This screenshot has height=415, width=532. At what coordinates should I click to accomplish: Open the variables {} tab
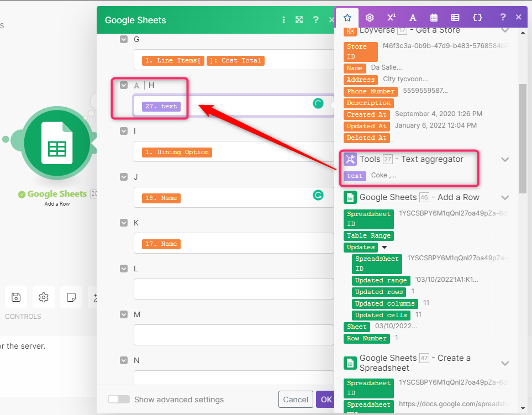477,17
